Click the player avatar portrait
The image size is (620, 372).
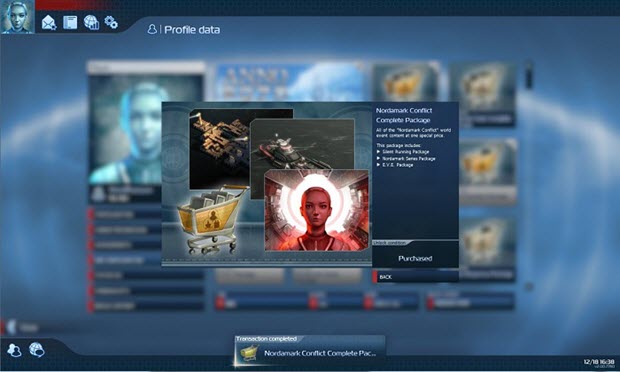17,17
